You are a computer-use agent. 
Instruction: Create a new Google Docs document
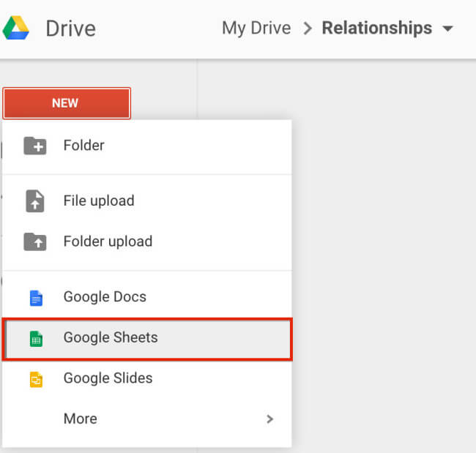[x=147, y=296]
